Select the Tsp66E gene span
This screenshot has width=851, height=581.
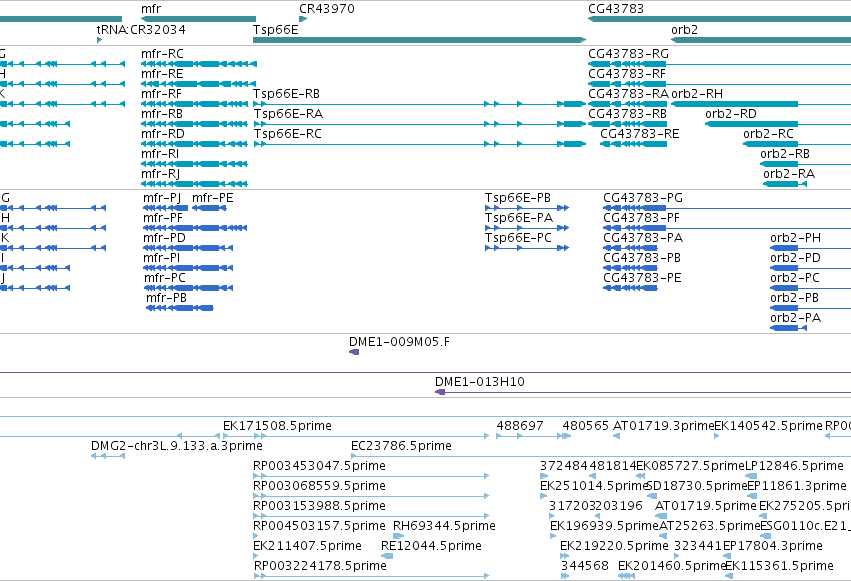pyautogui.click(x=420, y=40)
